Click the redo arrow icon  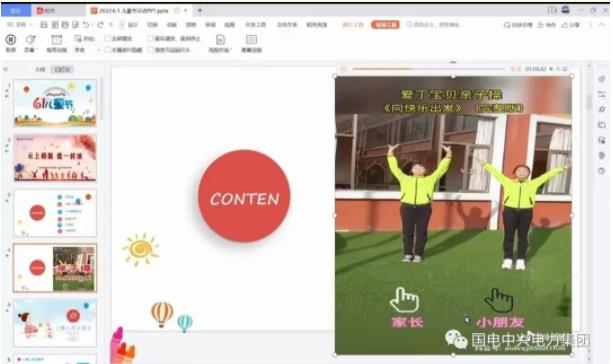(100, 25)
